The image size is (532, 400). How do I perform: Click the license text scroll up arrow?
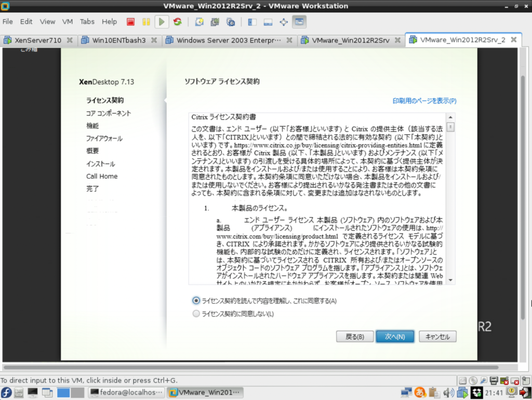[x=450, y=117]
